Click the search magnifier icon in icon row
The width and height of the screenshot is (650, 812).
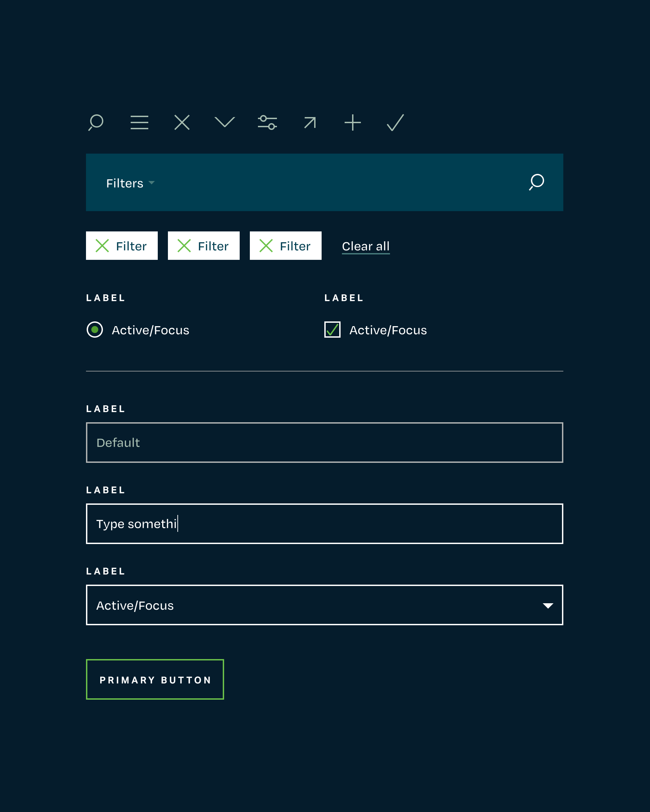[96, 122]
